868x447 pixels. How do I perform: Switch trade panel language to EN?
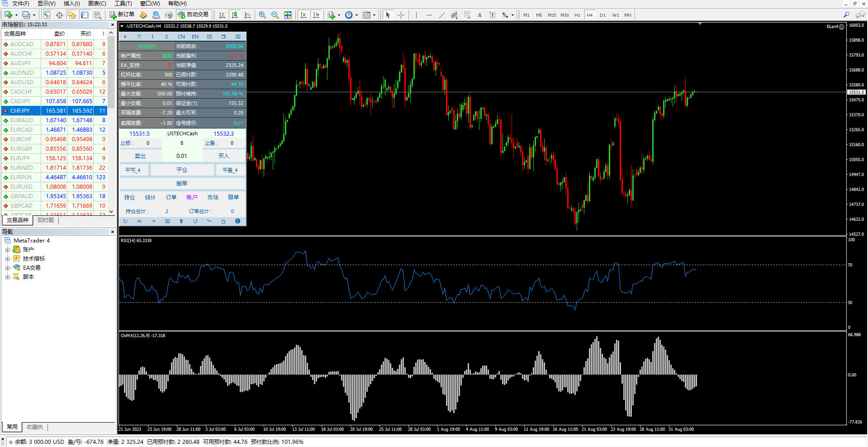(x=195, y=37)
